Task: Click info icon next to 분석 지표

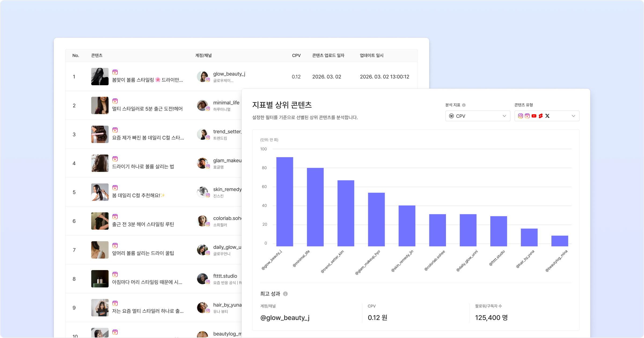Action: [x=464, y=105]
